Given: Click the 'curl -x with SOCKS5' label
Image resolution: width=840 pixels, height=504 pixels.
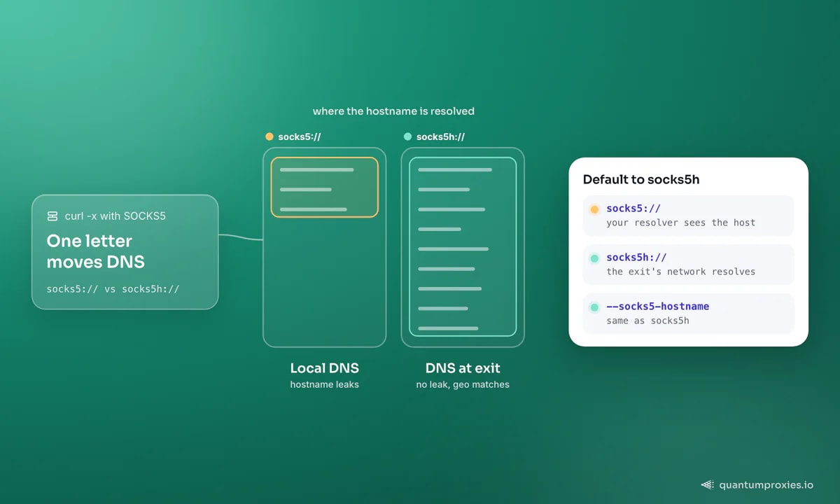Looking at the screenshot, I should pos(115,216).
